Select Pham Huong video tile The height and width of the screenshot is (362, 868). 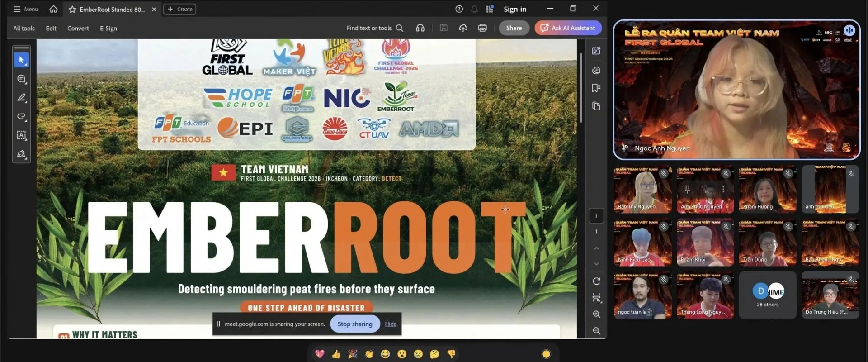coord(768,189)
